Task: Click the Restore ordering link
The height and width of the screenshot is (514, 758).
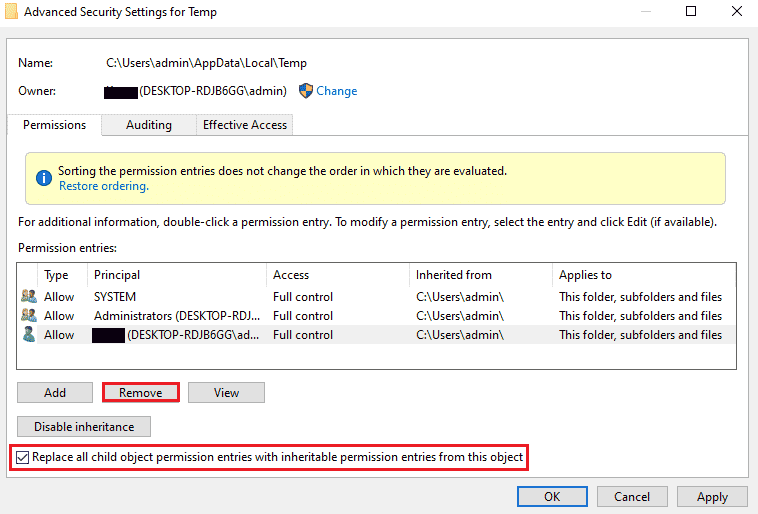Action: tap(103, 186)
